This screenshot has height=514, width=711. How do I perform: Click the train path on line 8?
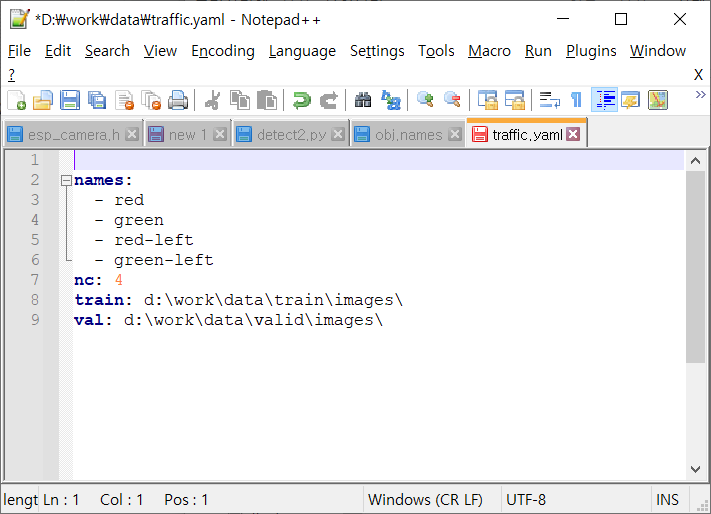click(x=273, y=300)
